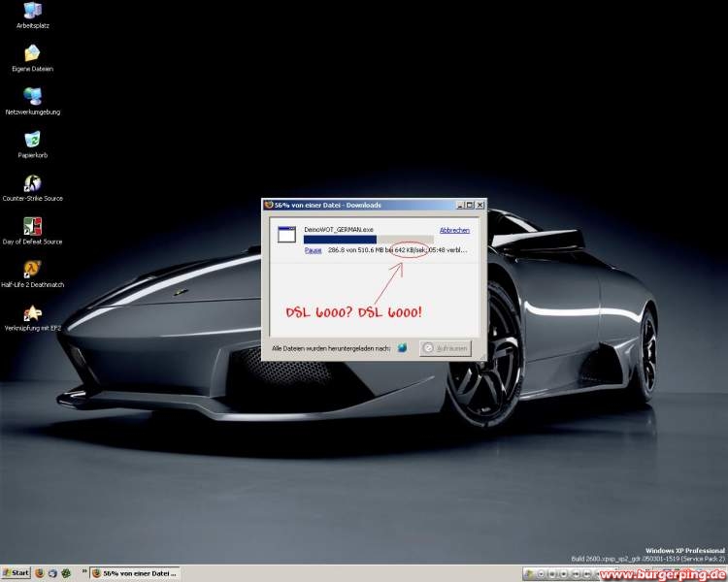
Task: Open the Windows Start menu
Action: pos(16,573)
